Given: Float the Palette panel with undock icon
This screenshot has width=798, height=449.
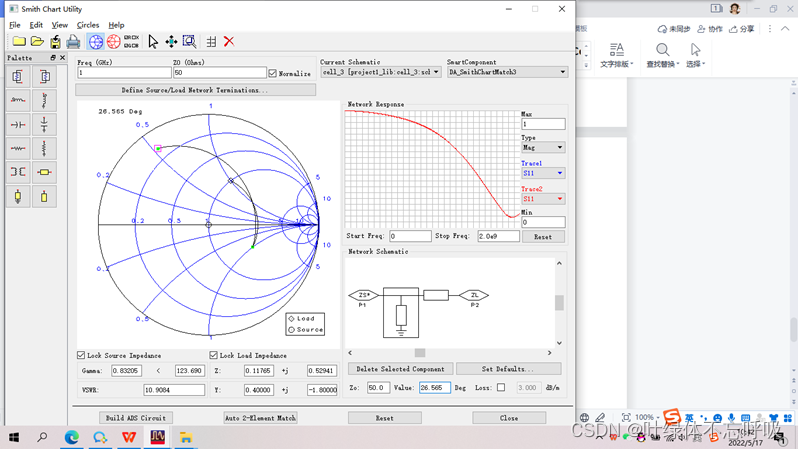Looking at the screenshot, I should [x=53, y=58].
